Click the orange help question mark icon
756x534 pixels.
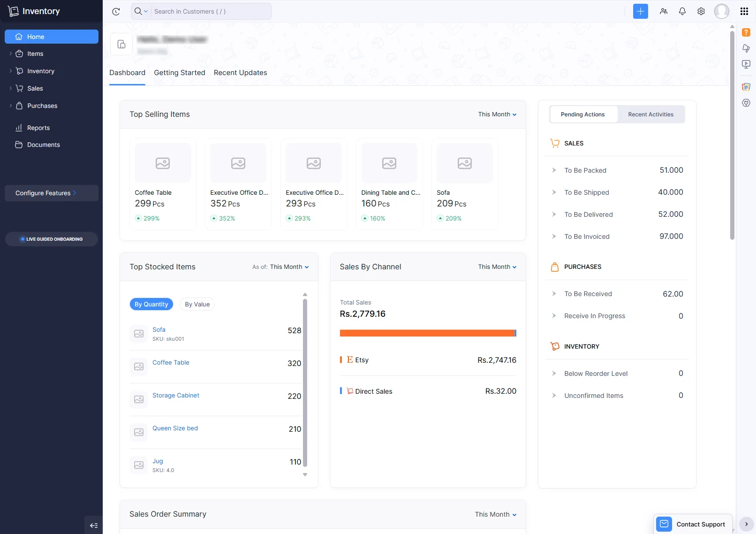pyautogui.click(x=746, y=32)
